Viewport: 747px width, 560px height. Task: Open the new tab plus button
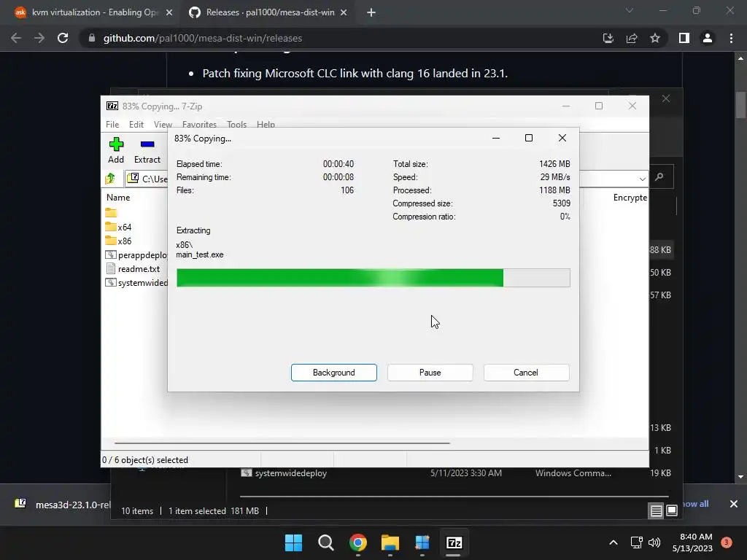[x=371, y=13]
